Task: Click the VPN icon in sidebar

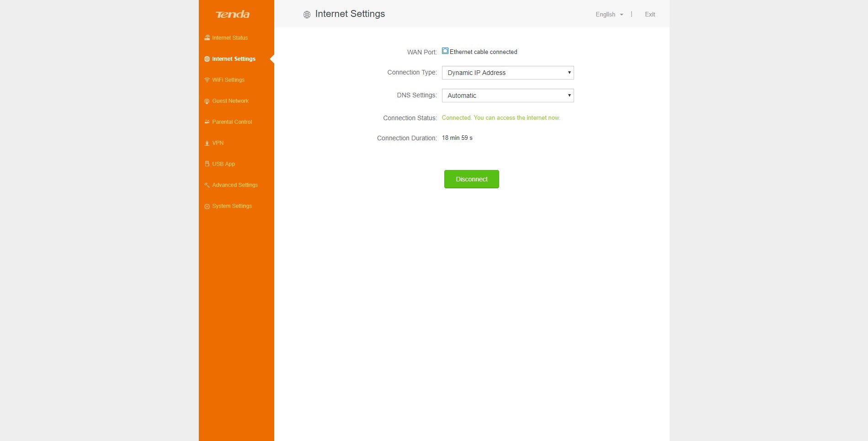Action: [x=207, y=143]
